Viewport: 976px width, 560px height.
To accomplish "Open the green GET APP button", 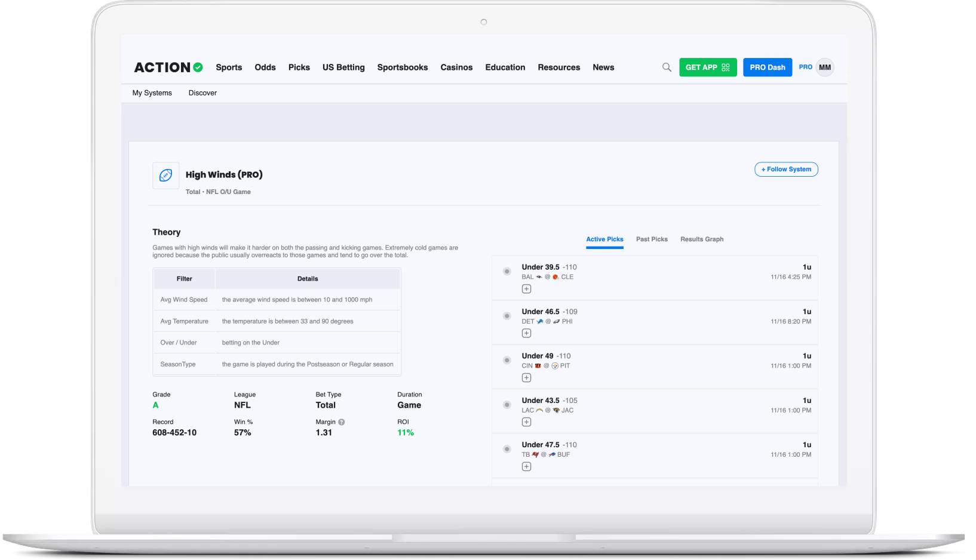I will pyautogui.click(x=708, y=67).
